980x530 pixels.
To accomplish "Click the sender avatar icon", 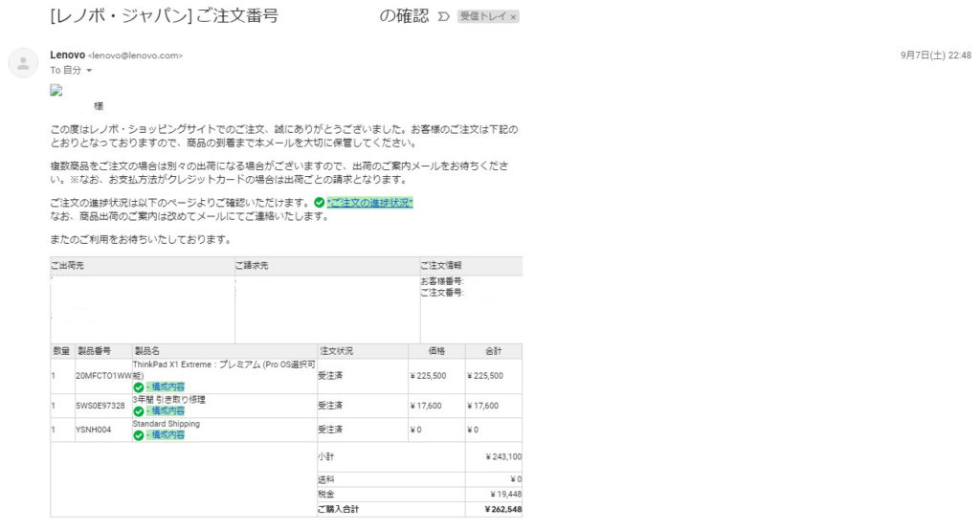I will click(x=23, y=63).
